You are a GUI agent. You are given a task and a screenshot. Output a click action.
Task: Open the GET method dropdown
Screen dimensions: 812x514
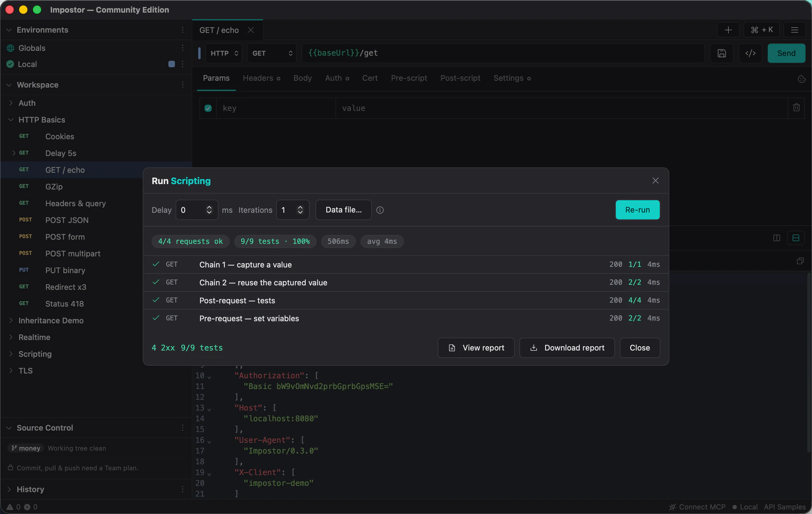click(x=272, y=53)
